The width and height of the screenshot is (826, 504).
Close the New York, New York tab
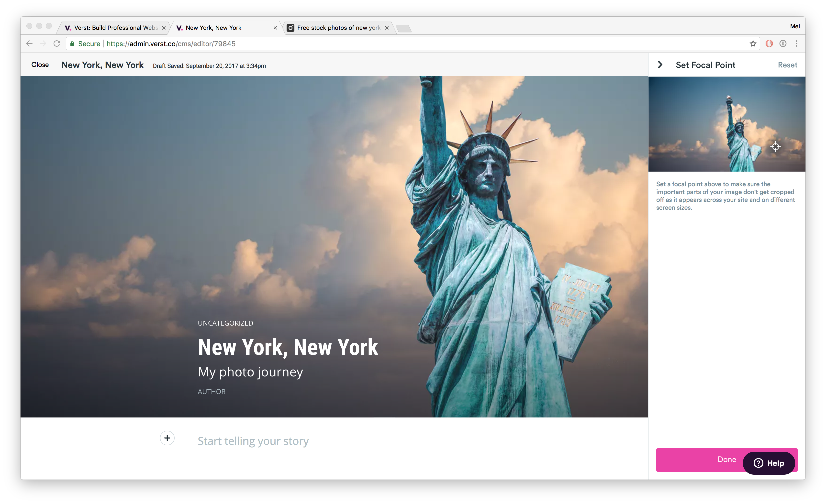tap(275, 28)
